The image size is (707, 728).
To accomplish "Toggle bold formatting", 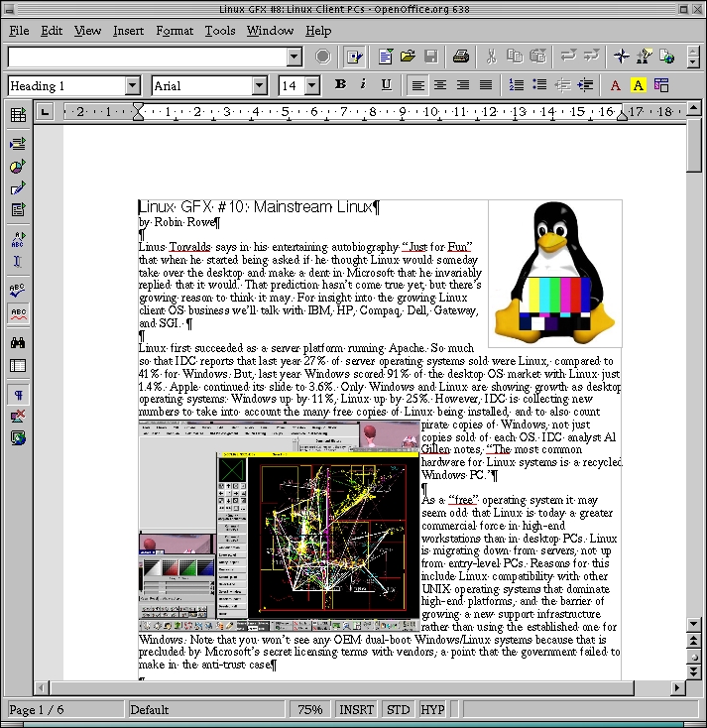I will [x=340, y=85].
